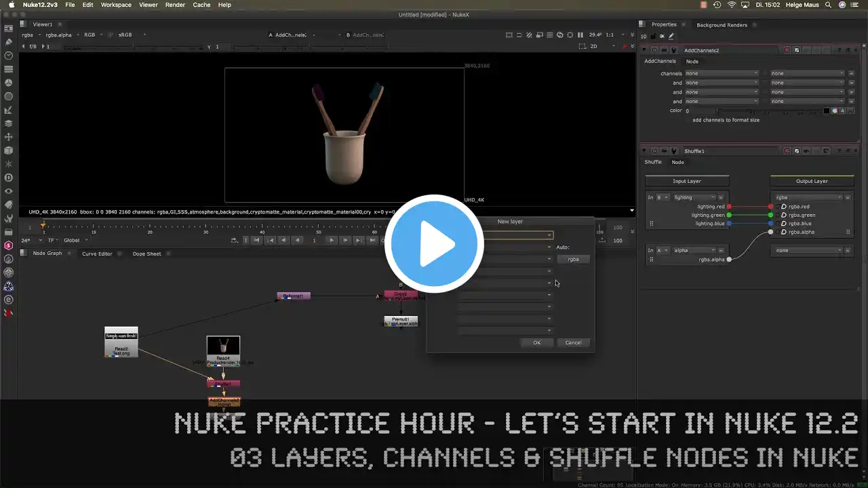Open the Deep nodes D icon
The height and width of the screenshot is (488, 868).
point(9,178)
